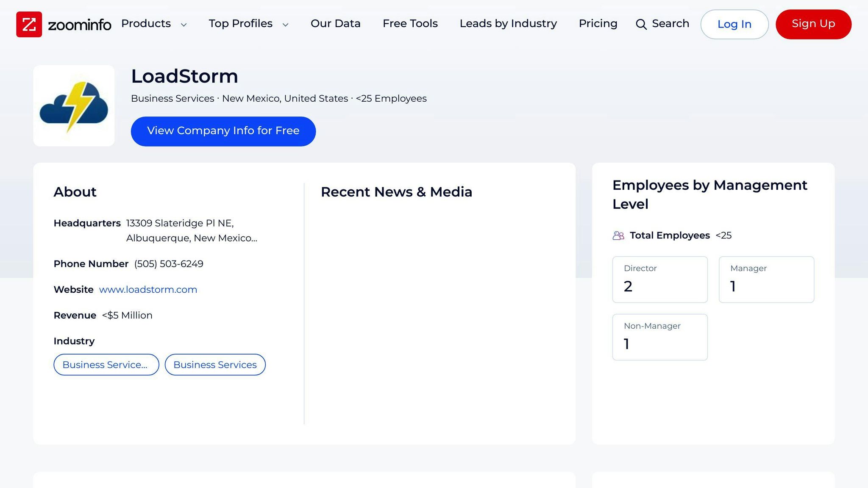
Task: Click the Log In button
Action: click(734, 24)
